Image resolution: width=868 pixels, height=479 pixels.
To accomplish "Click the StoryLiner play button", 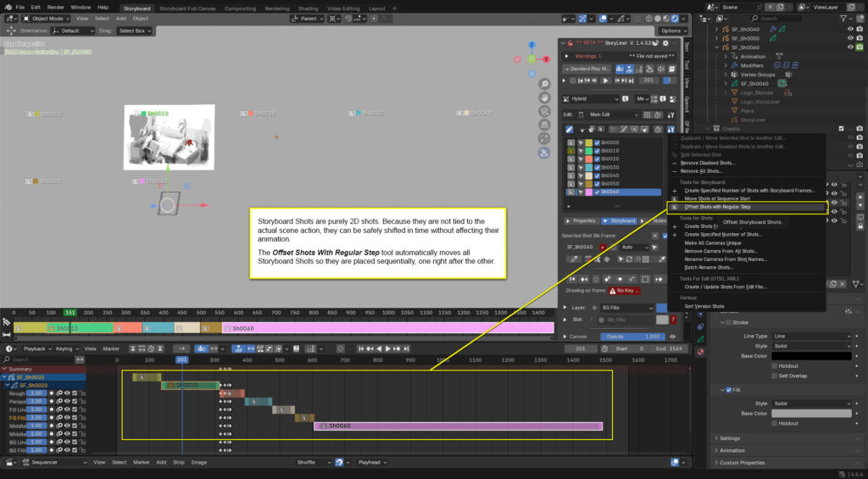I will tap(605, 81).
